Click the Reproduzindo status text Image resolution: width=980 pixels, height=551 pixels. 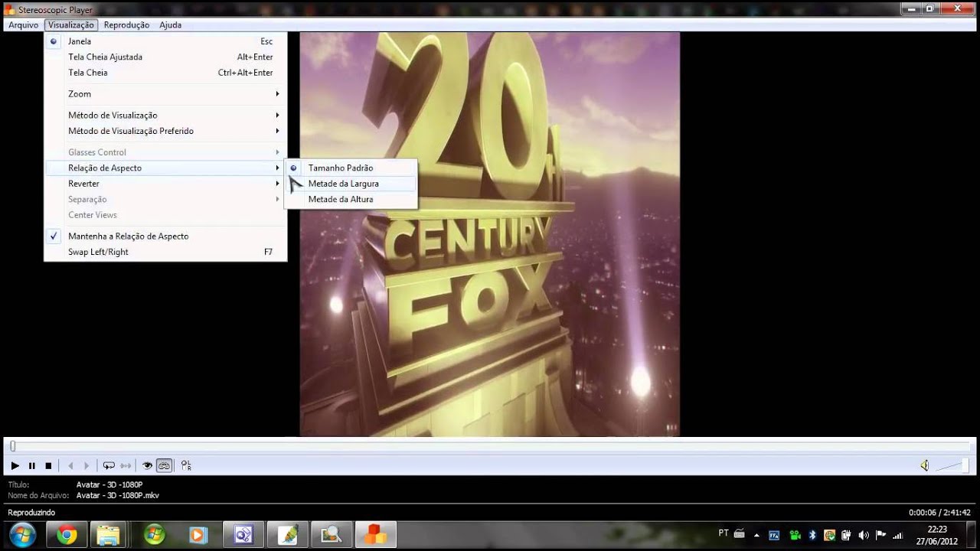coord(31,513)
